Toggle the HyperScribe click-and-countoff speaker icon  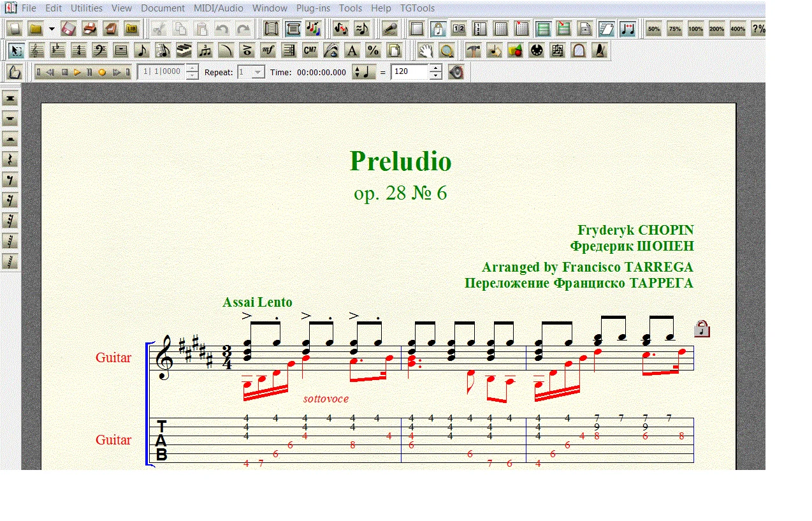[456, 72]
